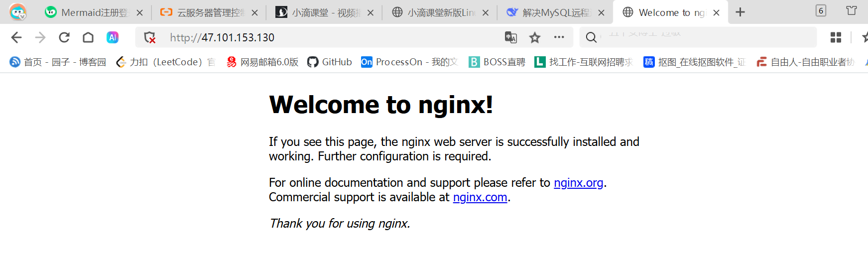Open the 力扣 (LeetCode) bookmark
The height and width of the screenshot is (260, 868).
[166, 62]
